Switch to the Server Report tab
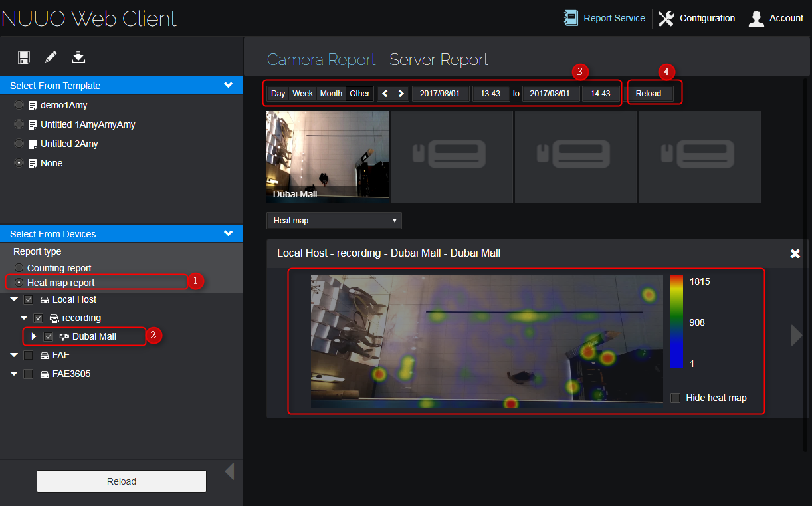 pos(439,60)
